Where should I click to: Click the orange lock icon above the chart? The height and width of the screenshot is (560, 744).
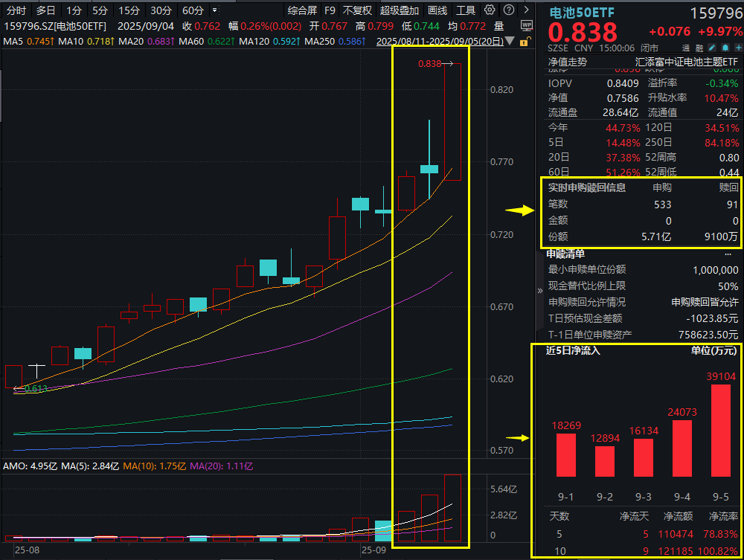tap(523, 42)
